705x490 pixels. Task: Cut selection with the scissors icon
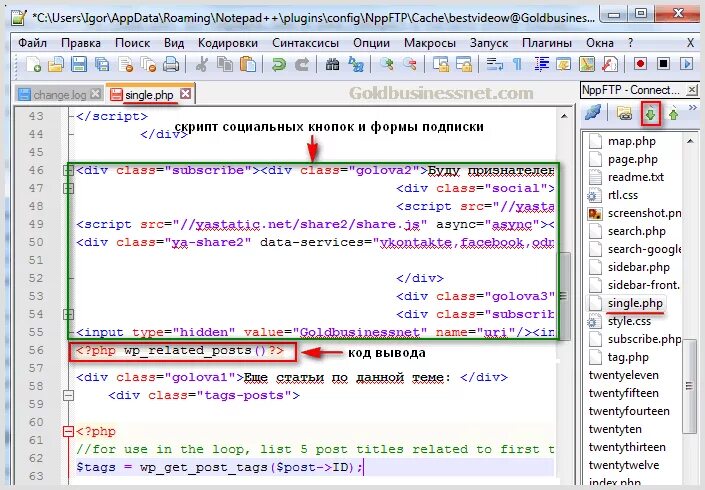(202, 64)
